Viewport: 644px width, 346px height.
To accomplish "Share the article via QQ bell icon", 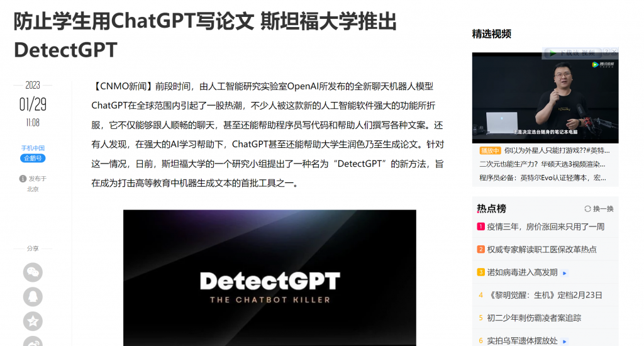I will [33, 297].
